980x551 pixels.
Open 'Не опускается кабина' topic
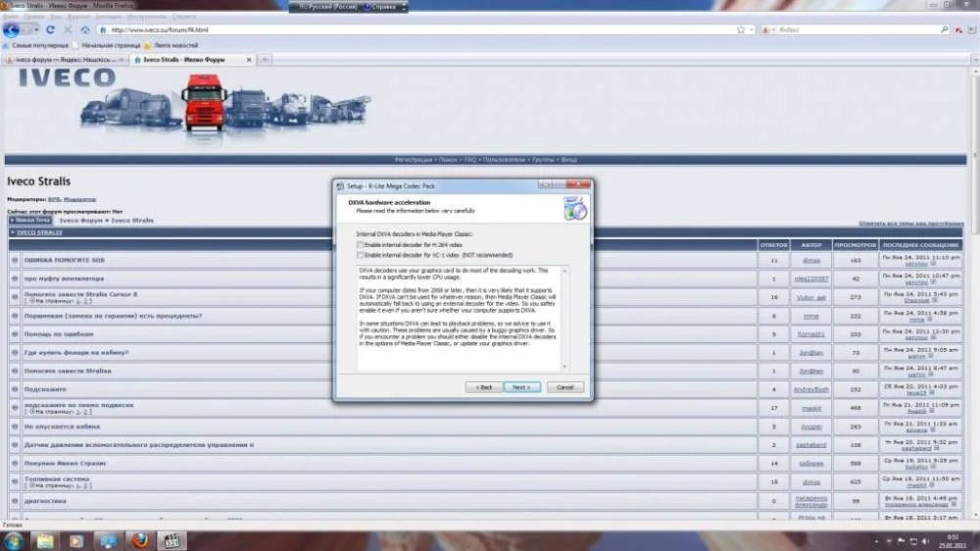(62, 426)
